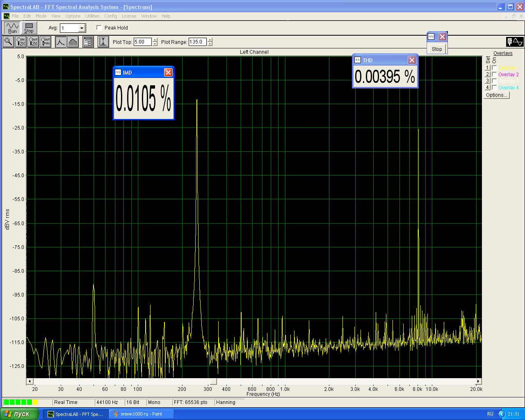Click the Run analyzer button
Screen dimensions: 525x420
click(x=12, y=28)
